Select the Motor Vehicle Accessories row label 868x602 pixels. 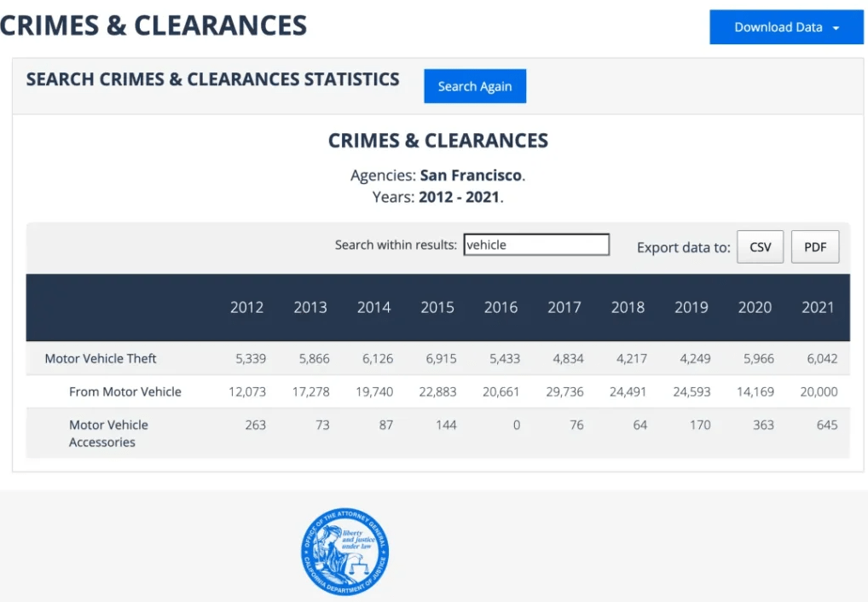pos(108,433)
